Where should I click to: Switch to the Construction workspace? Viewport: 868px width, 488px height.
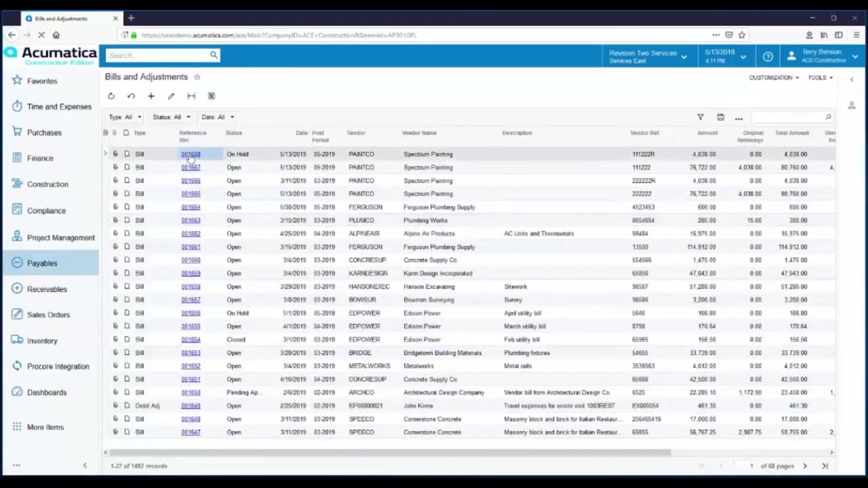49,184
